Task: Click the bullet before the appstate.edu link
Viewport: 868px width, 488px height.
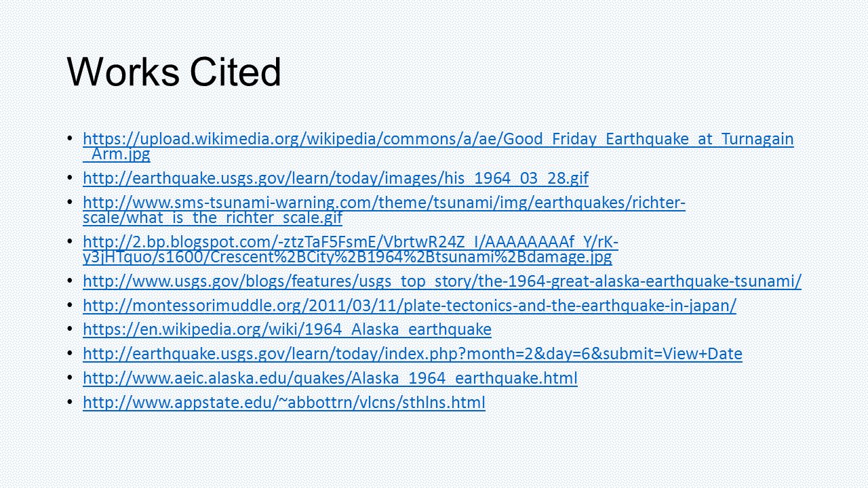Action: (71, 403)
